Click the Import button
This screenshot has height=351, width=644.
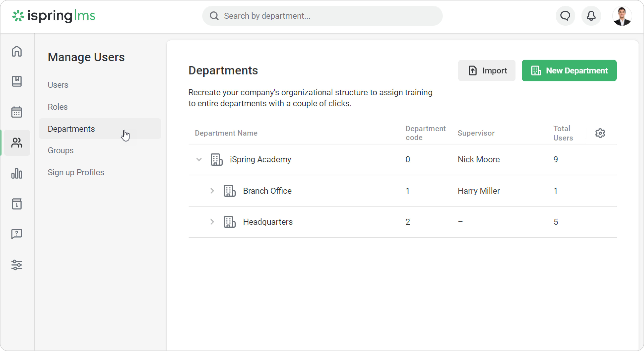point(487,70)
